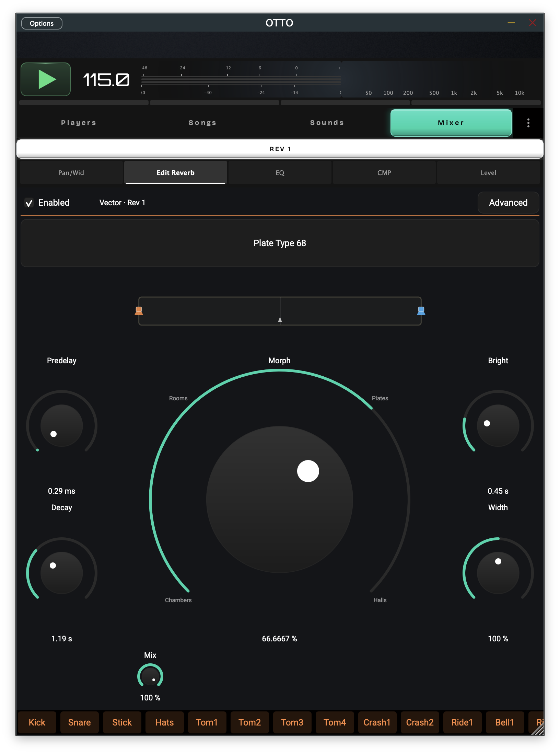The height and width of the screenshot is (754, 560).
Task: Click the blue right vector handle
Action: click(421, 311)
